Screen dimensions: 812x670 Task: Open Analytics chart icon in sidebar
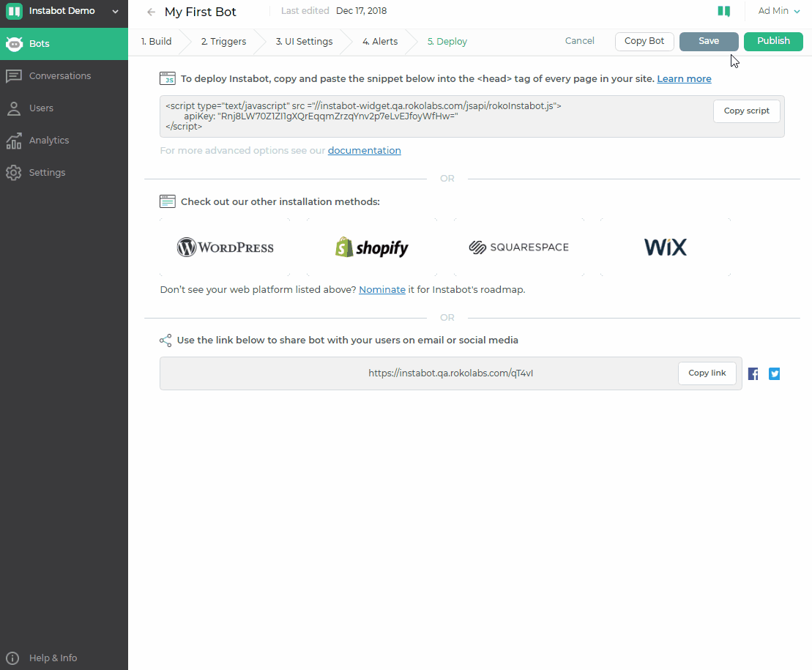(x=13, y=141)
